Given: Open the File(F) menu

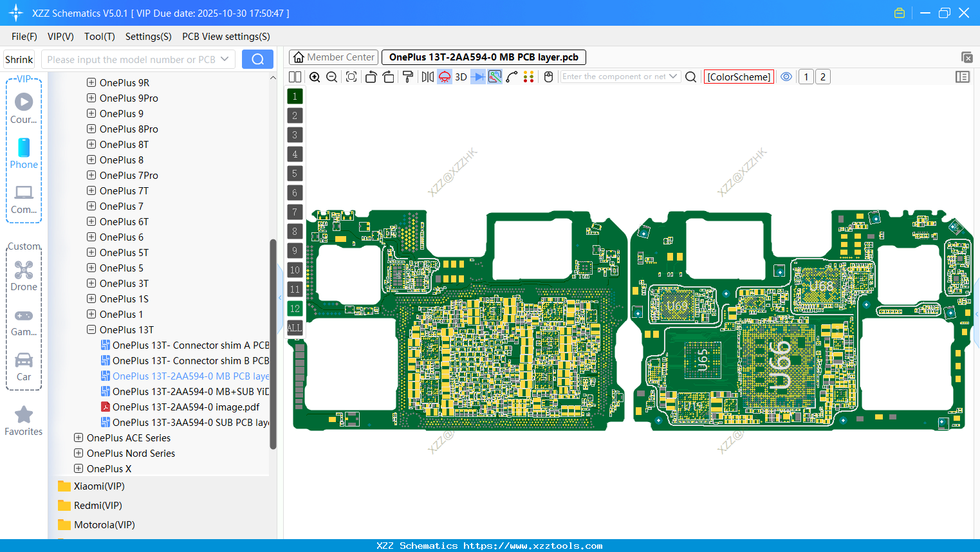Looking at the screenshot, I should pos(24,37).
